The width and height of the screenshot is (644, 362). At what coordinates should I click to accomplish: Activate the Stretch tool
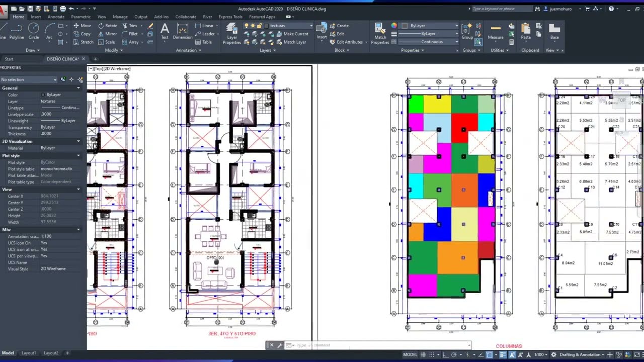(83, 42)
